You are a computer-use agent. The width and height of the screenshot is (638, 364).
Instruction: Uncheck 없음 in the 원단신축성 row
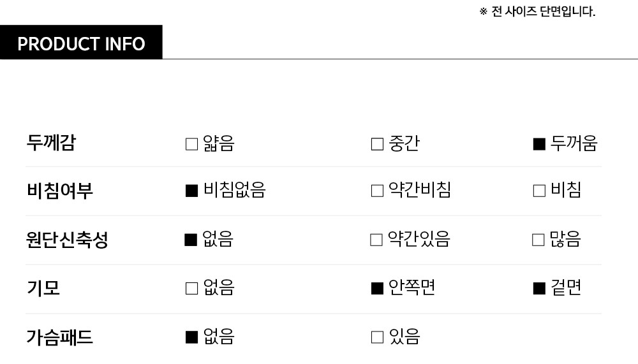pos(190,240)
